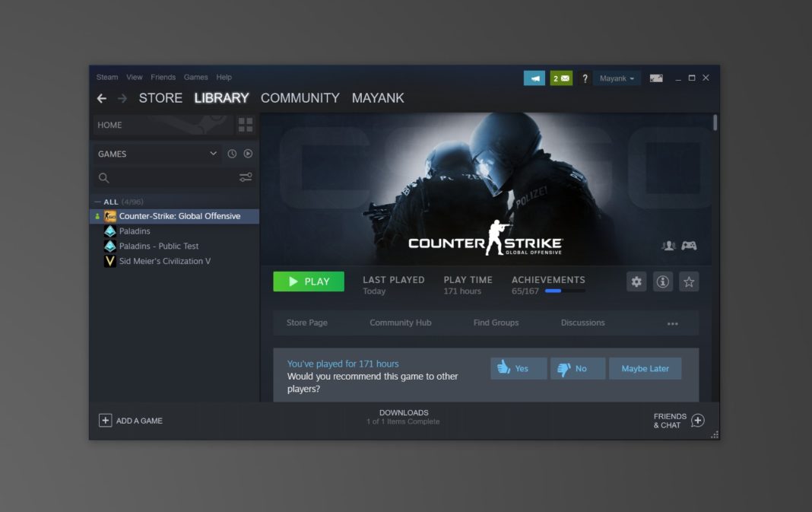Favorite the game using the star icon
This screenshot has width=812, height=512.
[688, 281]
